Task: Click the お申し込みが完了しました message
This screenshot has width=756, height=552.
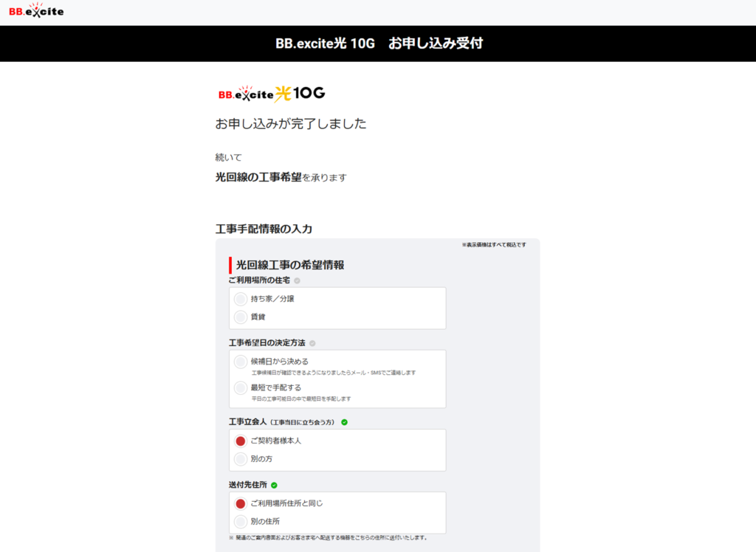Action: 291,124
